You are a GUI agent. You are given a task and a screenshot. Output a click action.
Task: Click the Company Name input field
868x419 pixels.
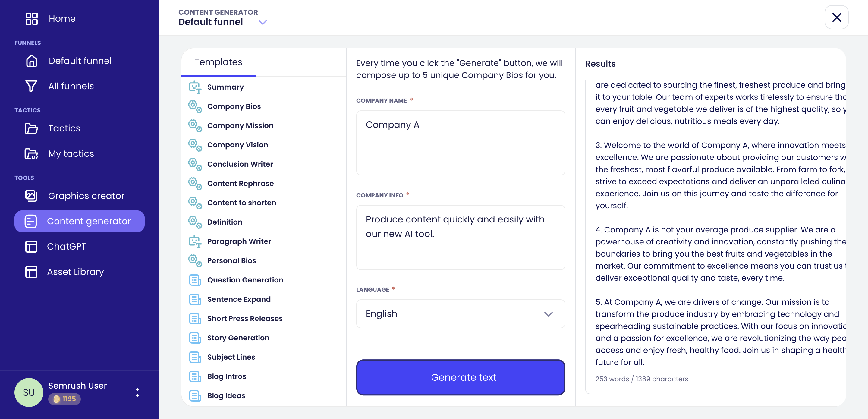click(x=460, y=143)
